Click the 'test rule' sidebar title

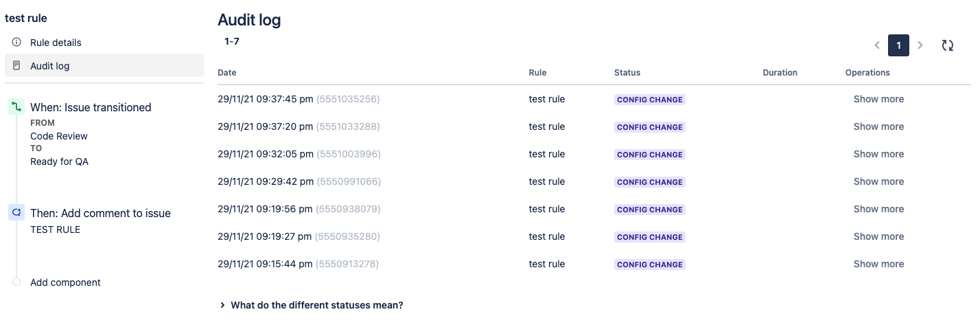point(26,19)
